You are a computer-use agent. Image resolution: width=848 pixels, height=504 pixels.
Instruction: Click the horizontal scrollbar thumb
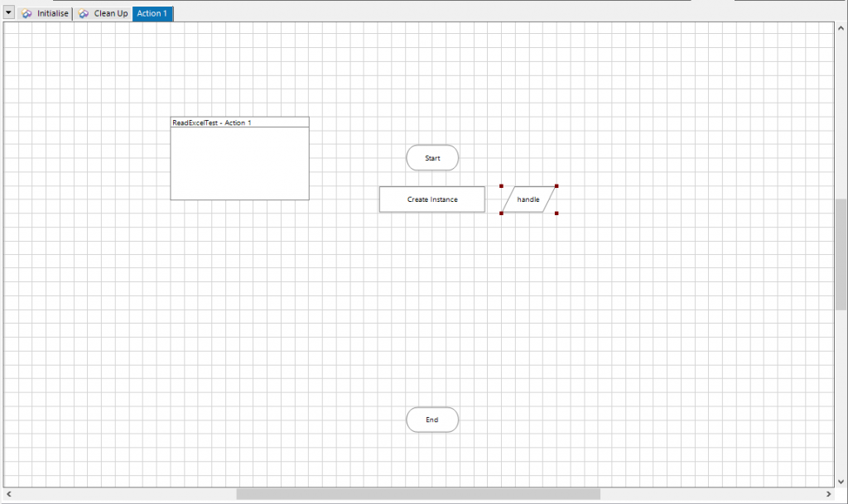[x=418, y=494]
